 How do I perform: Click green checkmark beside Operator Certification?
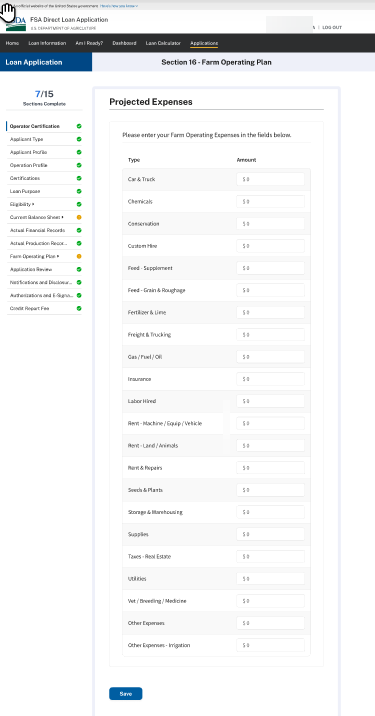(79, 126)
